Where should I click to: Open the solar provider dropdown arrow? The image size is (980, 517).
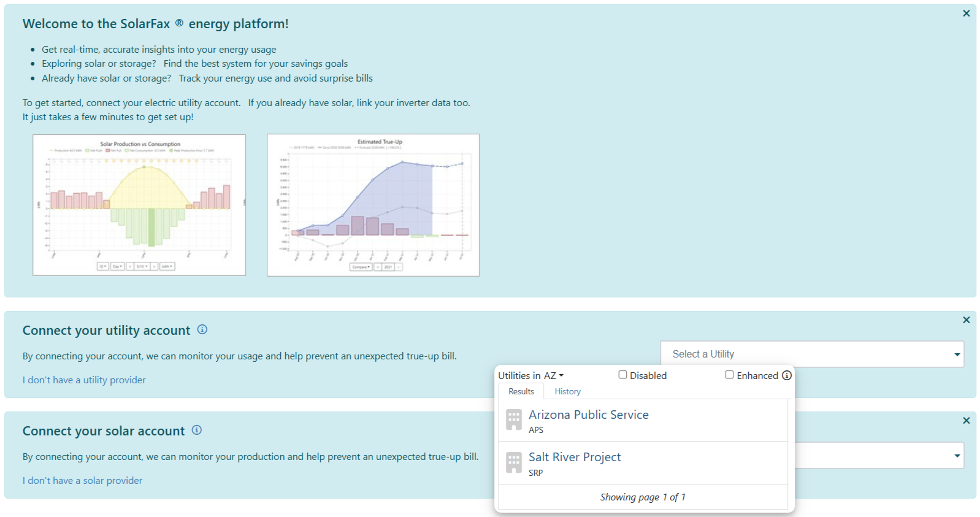point(957,456)
